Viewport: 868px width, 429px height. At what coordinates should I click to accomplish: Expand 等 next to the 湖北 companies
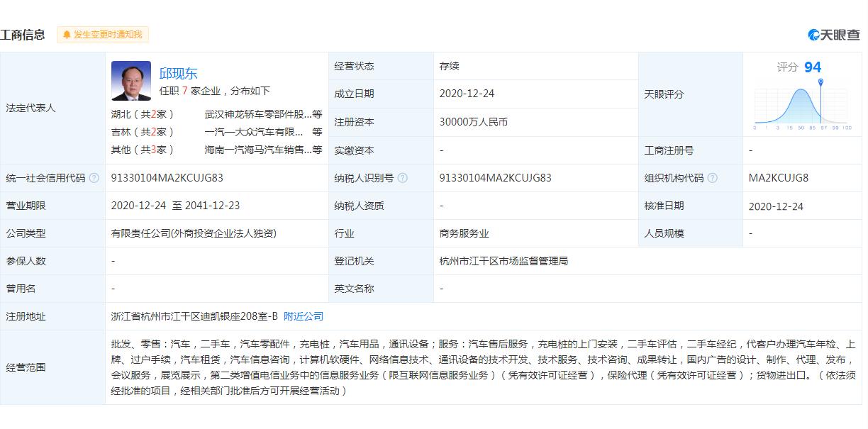click(x=317, y=113)
